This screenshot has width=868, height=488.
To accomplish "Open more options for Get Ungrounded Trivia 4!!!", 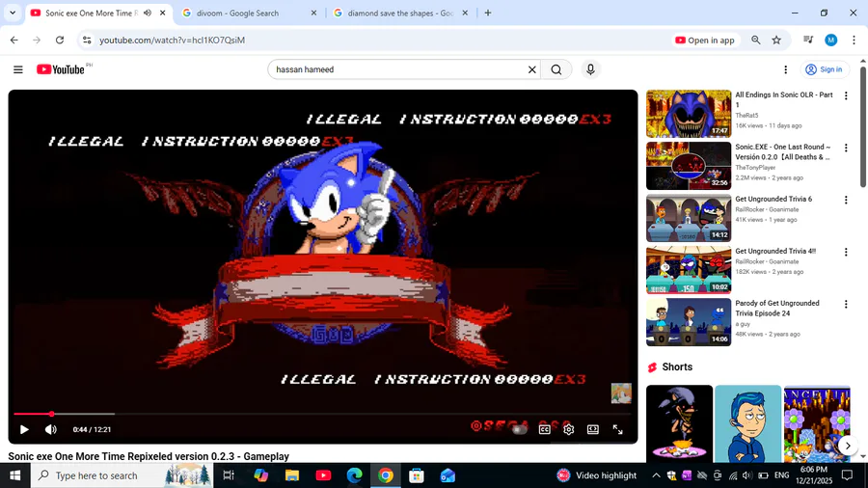I will (846, 252).
